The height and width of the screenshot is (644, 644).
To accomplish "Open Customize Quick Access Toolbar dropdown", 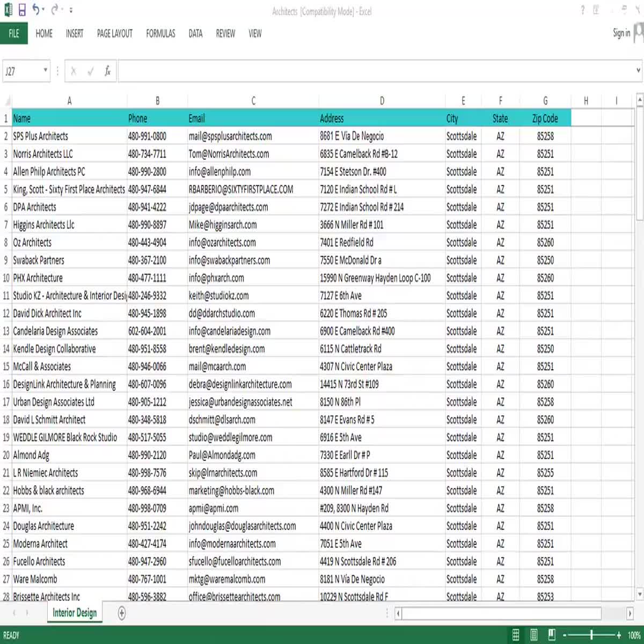I will pyautogui.click(x=71, y=10).
